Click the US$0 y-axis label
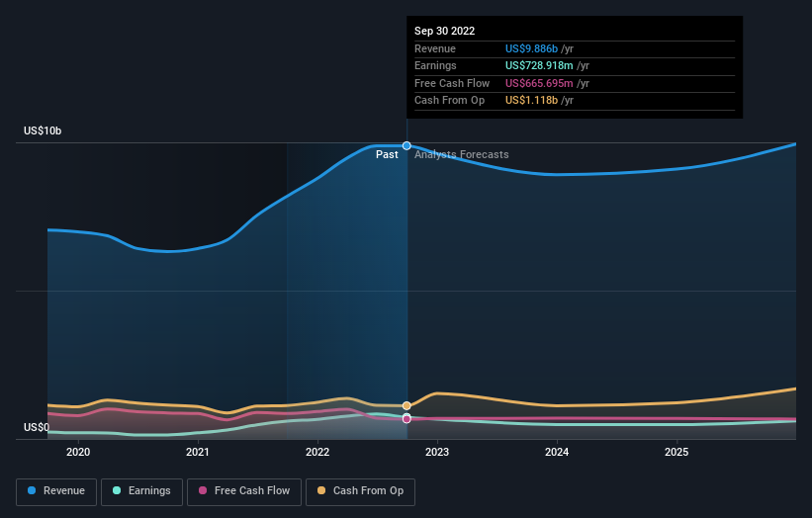812x518 pixels. (x=37, y=427)
